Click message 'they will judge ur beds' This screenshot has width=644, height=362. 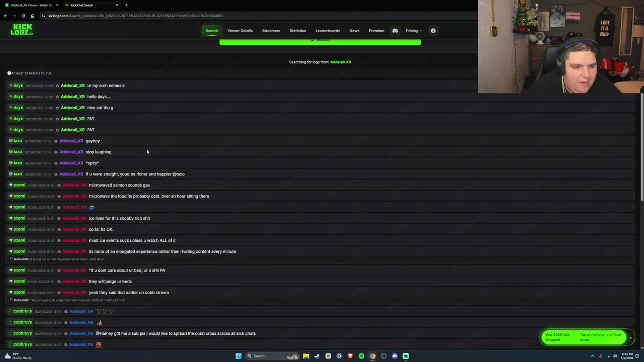(x=110, y=282)
